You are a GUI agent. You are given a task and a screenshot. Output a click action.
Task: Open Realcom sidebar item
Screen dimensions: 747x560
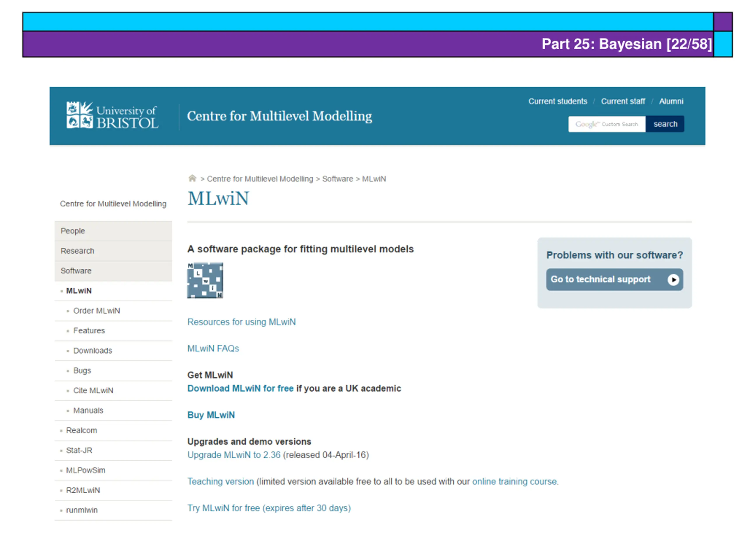coord(113,430)
